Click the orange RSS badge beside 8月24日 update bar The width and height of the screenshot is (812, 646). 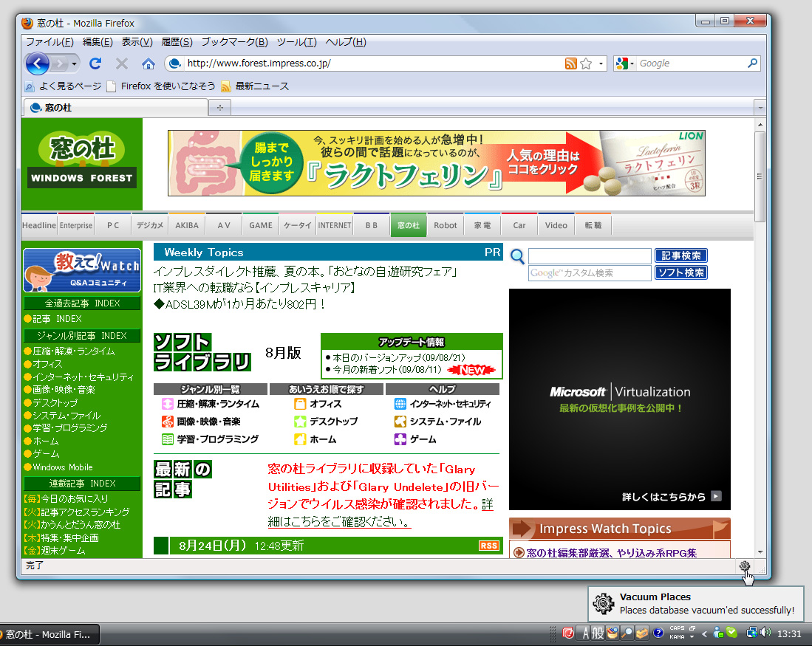[x=489, y=546]
